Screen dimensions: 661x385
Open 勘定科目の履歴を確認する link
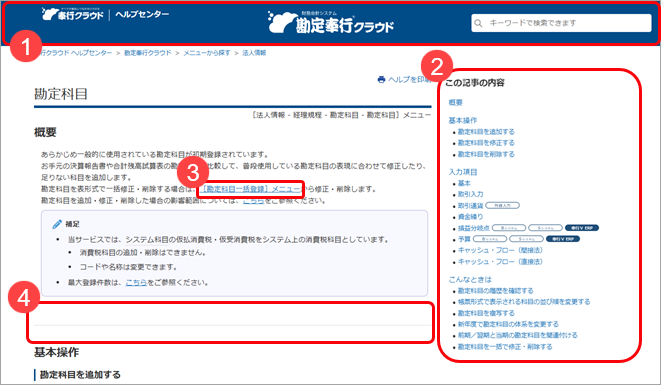click(x=495, y=291)
